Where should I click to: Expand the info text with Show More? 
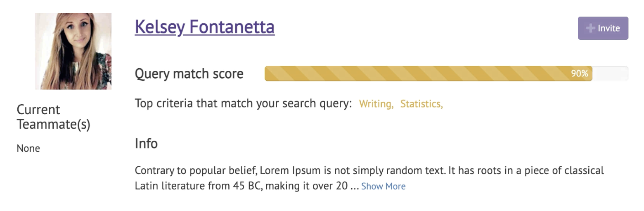[384, 187]
